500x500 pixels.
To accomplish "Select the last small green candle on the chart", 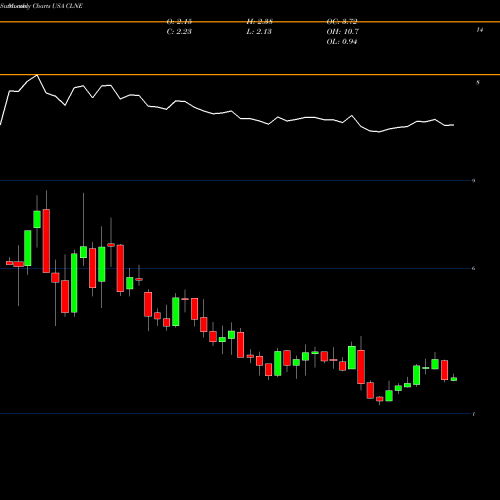I will click(x=454, y=379).
